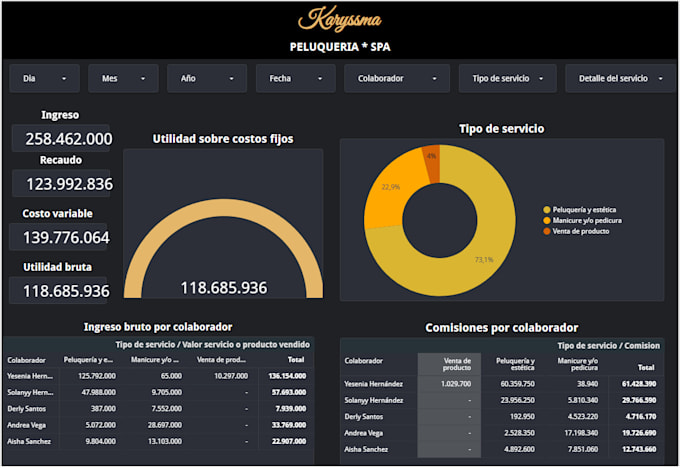This screenshot has height=468, width=680.
Task: Open the Mes filter dropdown
Action: click(123, 79)
